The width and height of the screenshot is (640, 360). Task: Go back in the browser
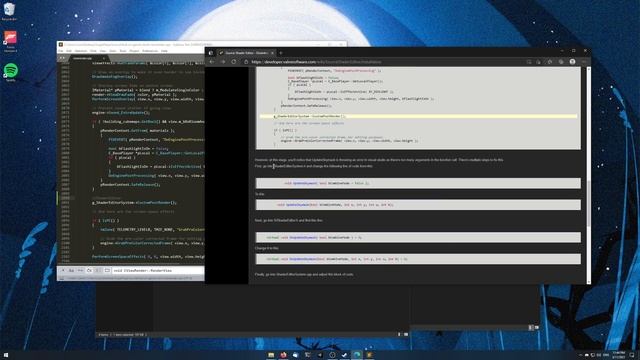point(212,62)
